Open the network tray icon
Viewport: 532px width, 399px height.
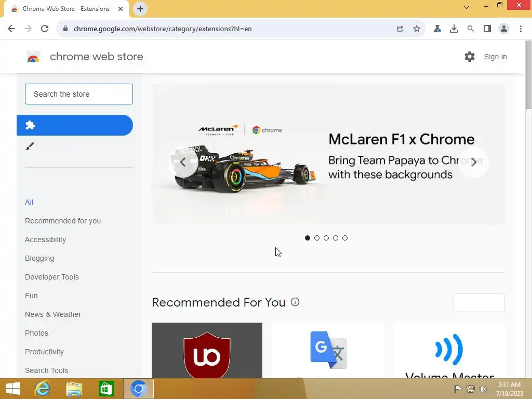click(x=470, y=389)
